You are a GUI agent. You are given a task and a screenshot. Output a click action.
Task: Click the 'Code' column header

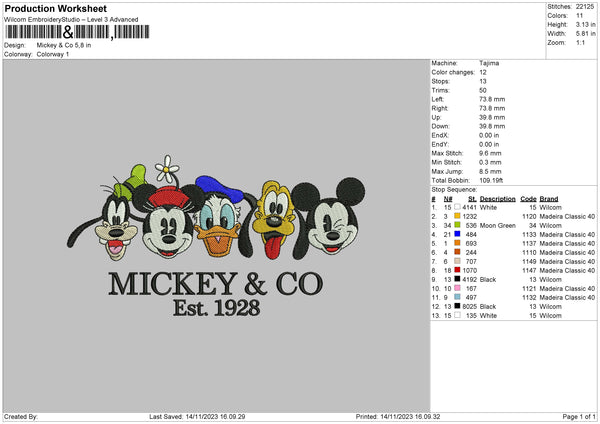coord(528,199)
